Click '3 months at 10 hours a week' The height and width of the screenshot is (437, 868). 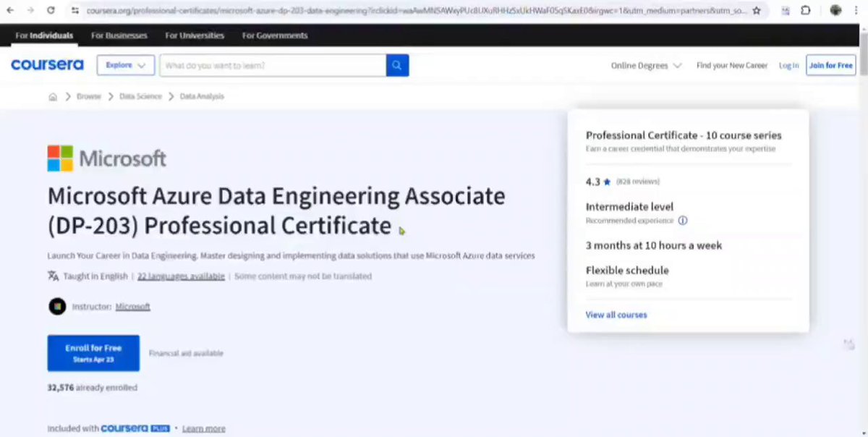[x=654, y=245]
